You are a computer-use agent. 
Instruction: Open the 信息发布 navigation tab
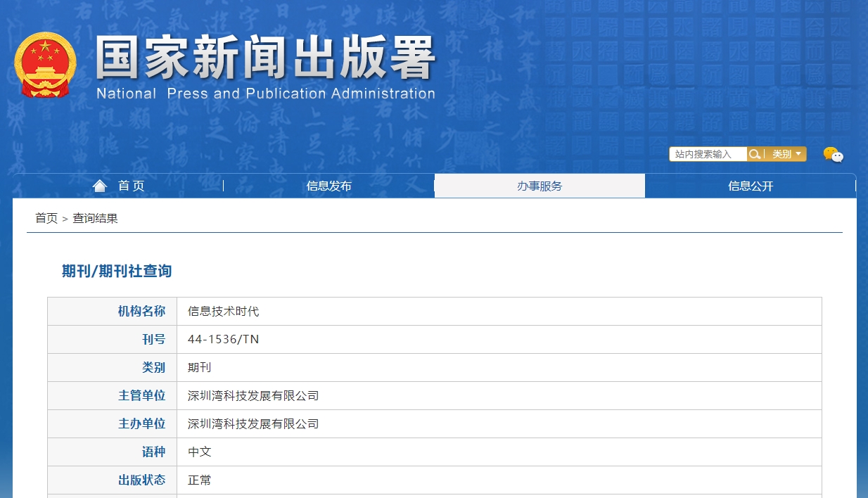tap(328, 186)
